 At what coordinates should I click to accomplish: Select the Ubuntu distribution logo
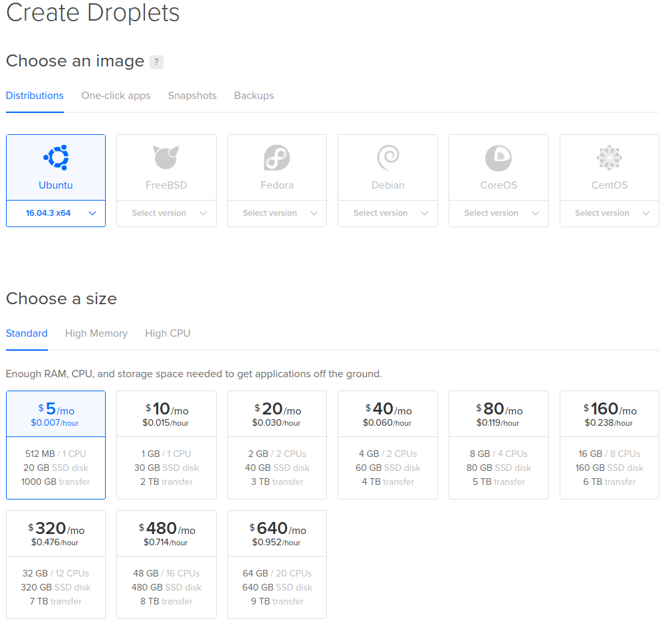56,157
